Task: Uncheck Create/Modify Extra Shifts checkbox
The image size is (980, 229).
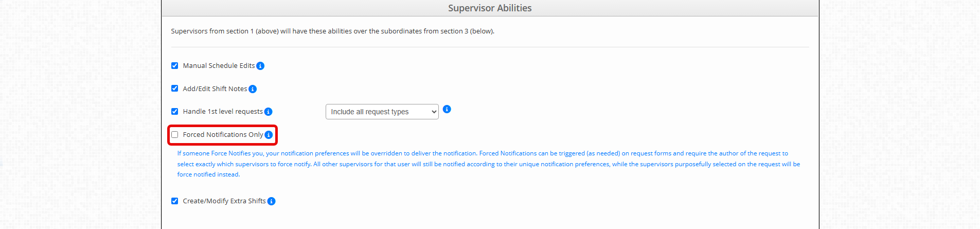Action: point(175,201)
